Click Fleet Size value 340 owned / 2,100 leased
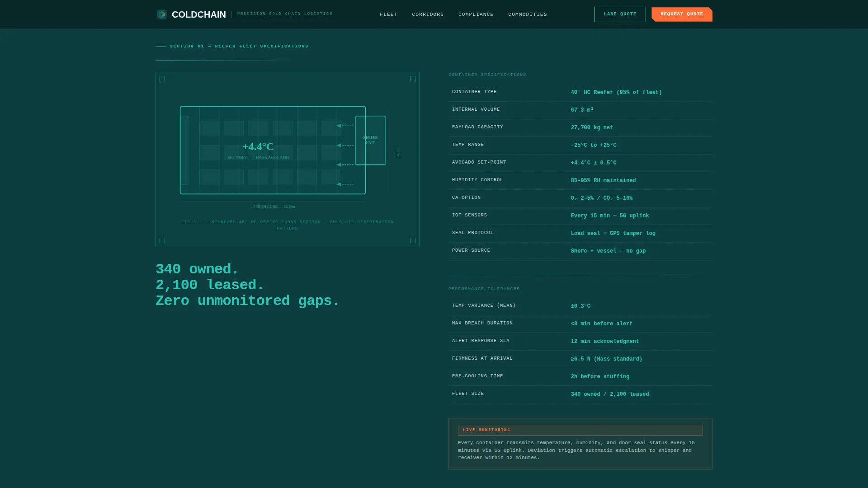Viewport: 868px width, 488px height. point(609,394)
